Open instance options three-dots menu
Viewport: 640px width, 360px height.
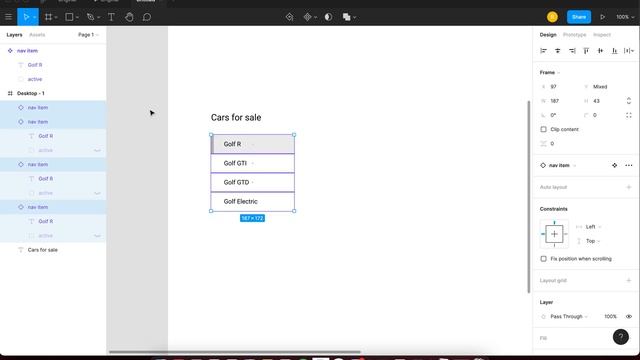(629, 165)
